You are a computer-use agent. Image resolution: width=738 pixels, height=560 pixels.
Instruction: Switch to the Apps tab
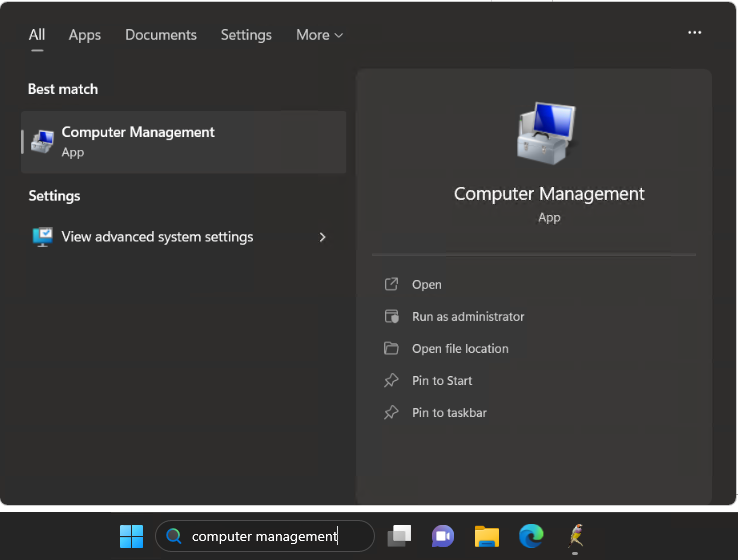point(85,35)
